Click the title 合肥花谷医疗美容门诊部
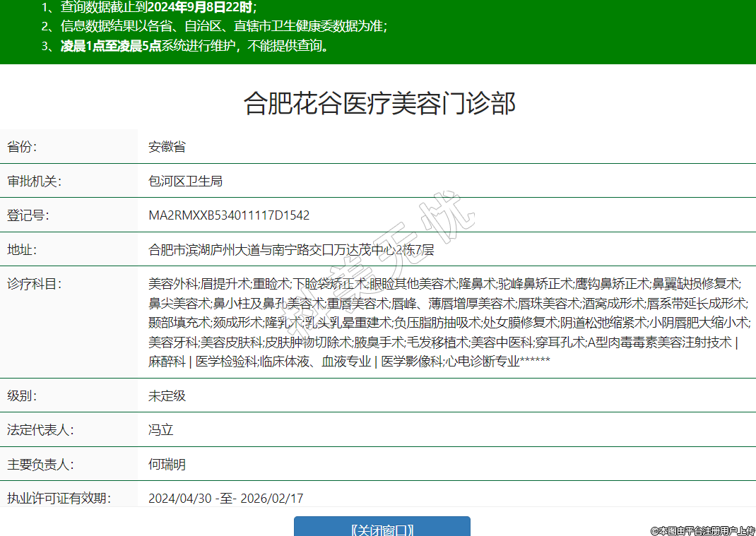The height and width of the screenshot is (536, 756). click(379, 103)
